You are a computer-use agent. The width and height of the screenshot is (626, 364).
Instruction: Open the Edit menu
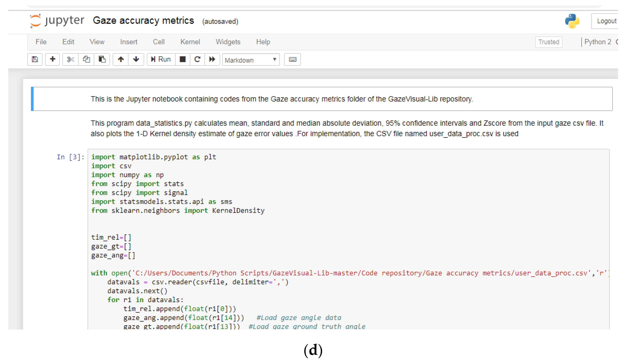68,42
